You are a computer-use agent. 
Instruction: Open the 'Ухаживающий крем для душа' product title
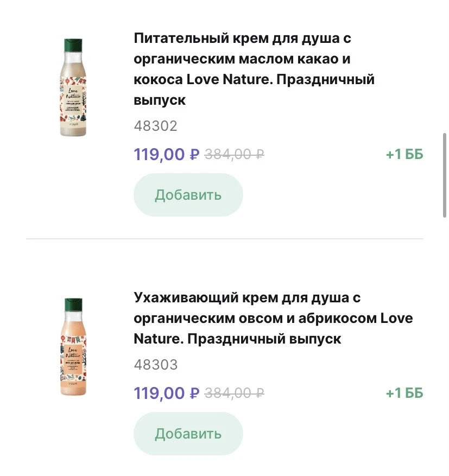tap(273, 318)
